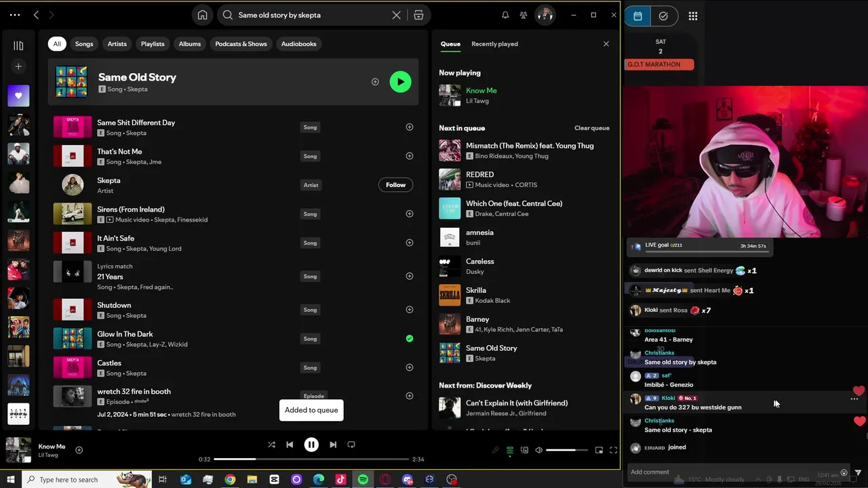868x488 pixels.
Task: Go back with the left arrow
Action: pos(37,15)
